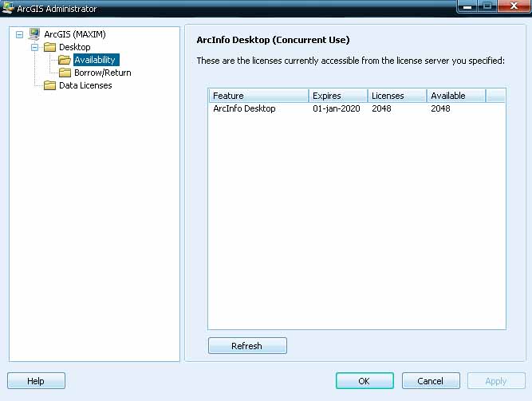Open Help
The height and width of the screenshot is (401, 532).
coord(36,380)
